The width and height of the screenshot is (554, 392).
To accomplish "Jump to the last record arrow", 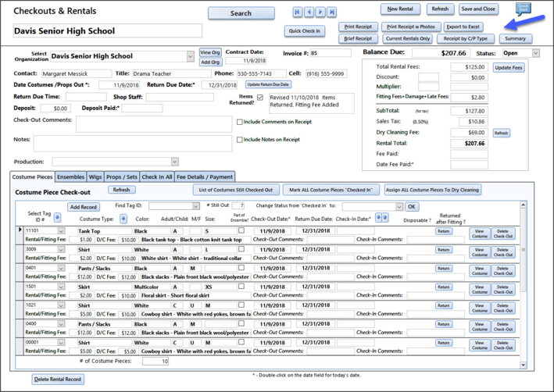I will [x=331, y=12].
